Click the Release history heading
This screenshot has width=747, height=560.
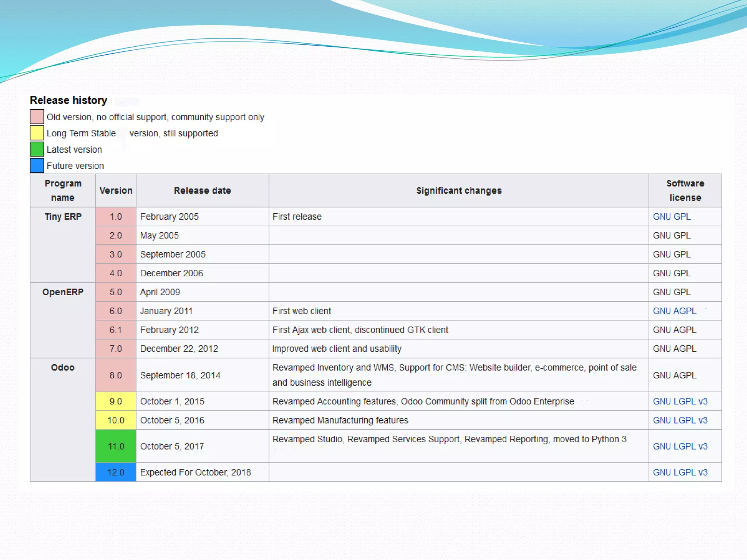click(x=69, y=100)
